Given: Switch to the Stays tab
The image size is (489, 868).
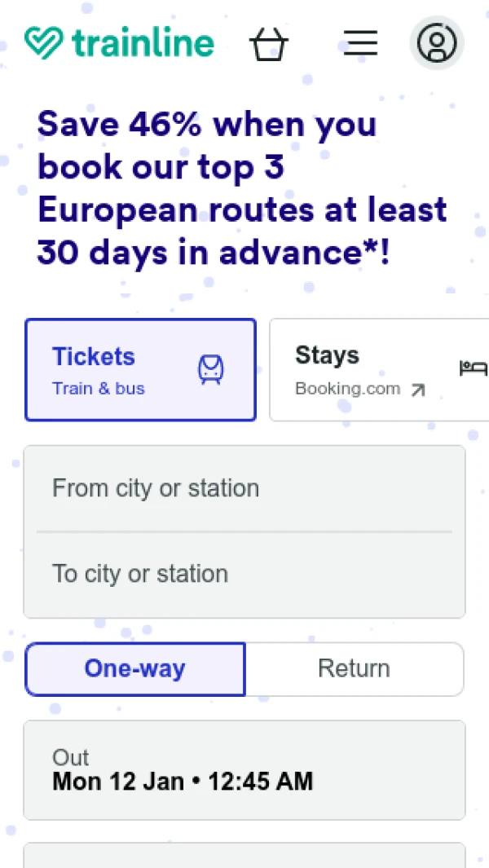Looking at the screenshot, I should 378,370.
